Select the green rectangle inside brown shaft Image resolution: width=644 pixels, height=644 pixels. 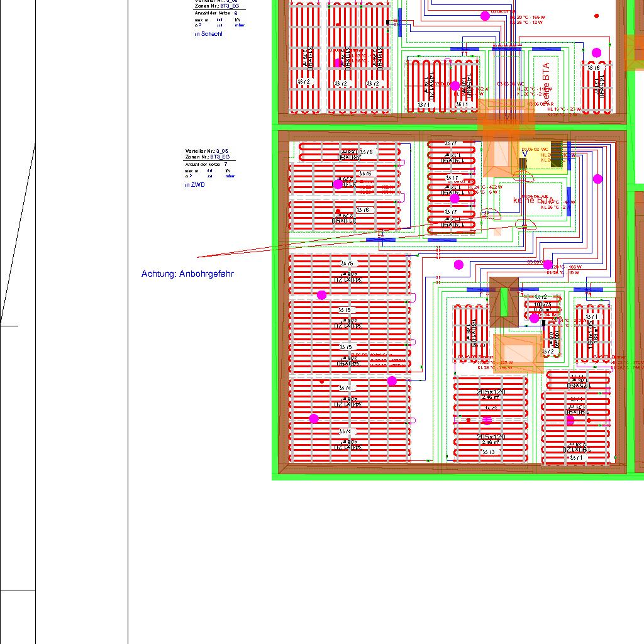pos(504,302)
